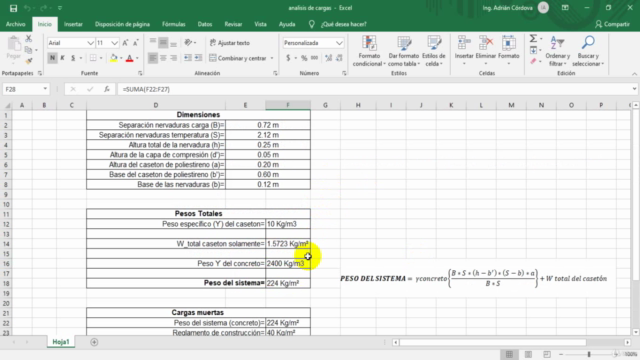The width and height of the screenshot is (640, 360).
Task: Click the Save icon in the title bar
Action: pyautogui.click(x=13, y=8)
